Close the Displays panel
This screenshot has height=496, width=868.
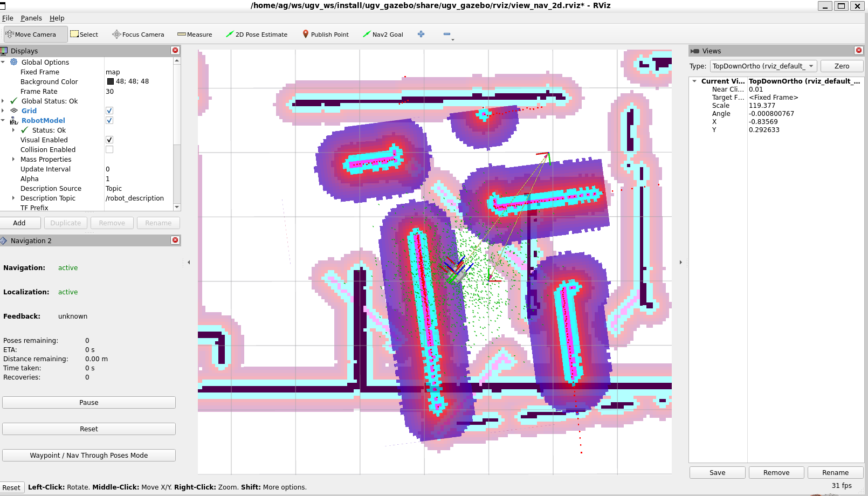click(175, 50)
